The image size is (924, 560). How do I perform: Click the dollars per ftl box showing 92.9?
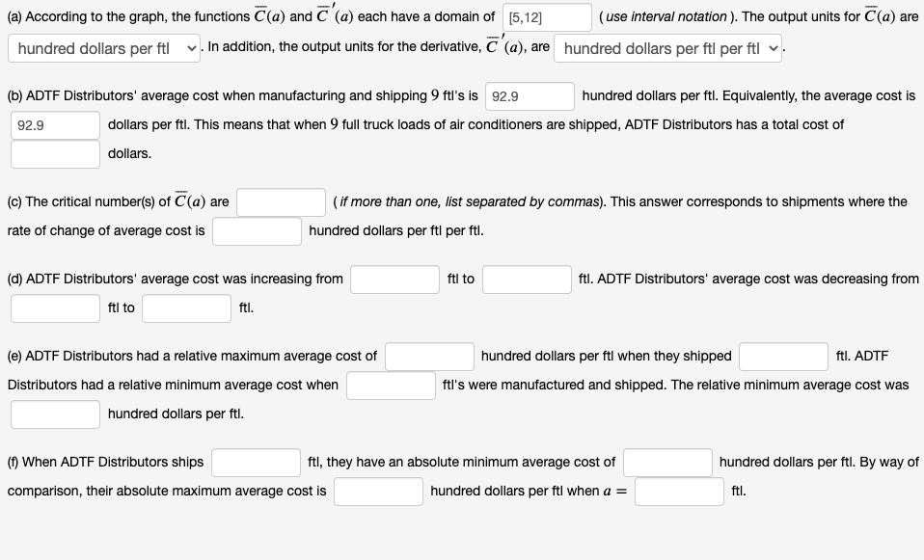point(53,123)
